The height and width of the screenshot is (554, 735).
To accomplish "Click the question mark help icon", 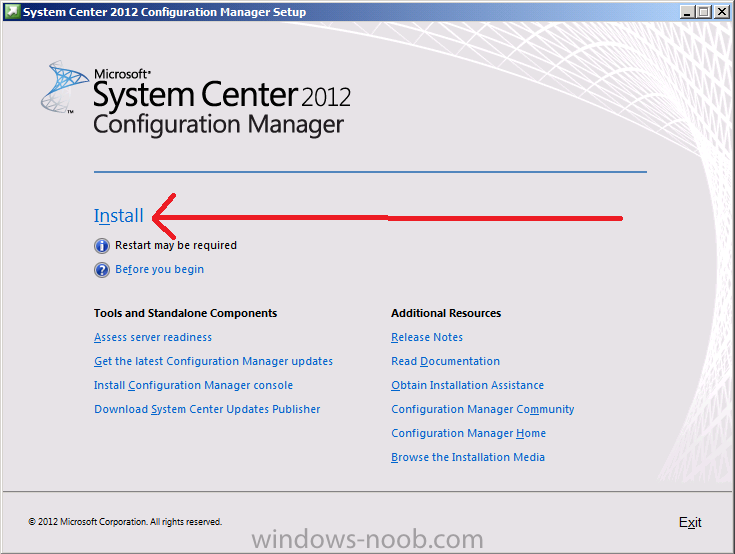I will (x=102, y=270).
